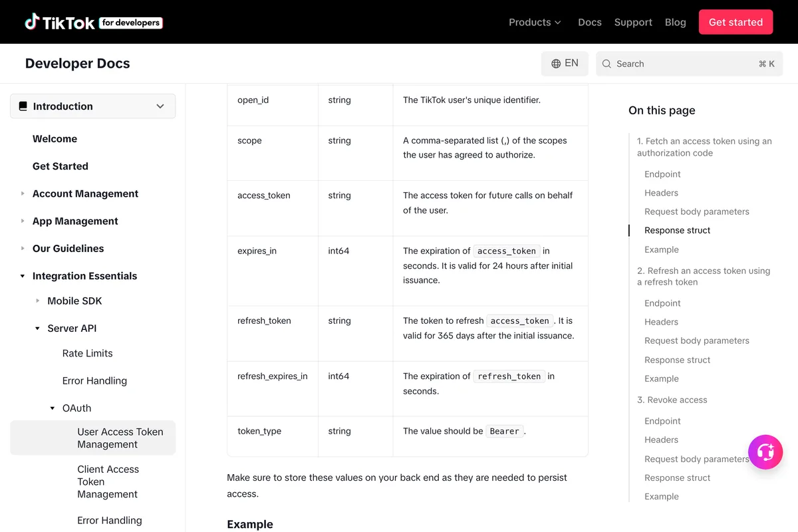
Task: Expand the App Management tree arrow
Action: point(23,221)
